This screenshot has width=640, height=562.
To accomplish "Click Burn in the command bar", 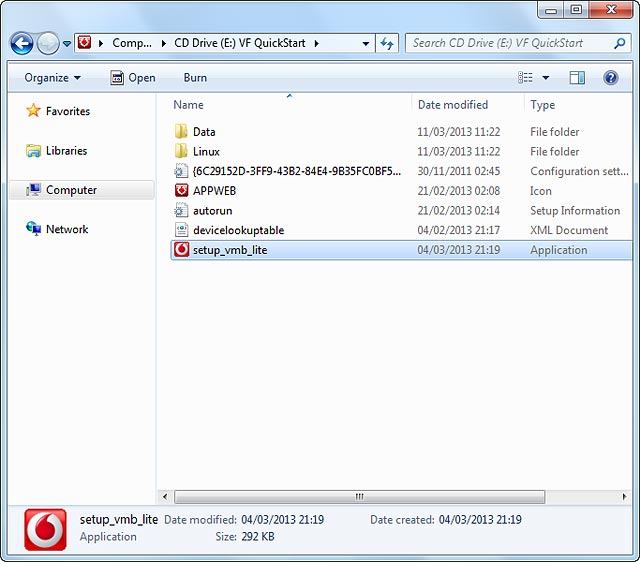I will point(195,78).
